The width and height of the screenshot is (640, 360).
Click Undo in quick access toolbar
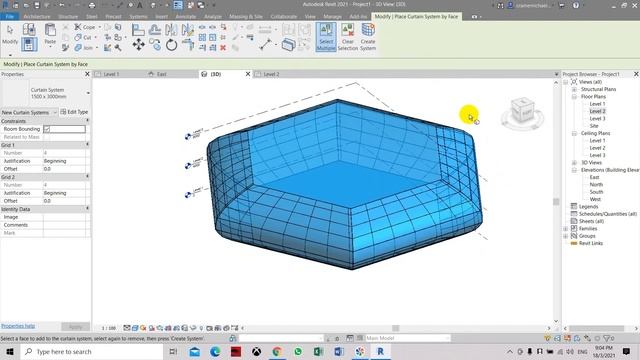coord(62,5)
